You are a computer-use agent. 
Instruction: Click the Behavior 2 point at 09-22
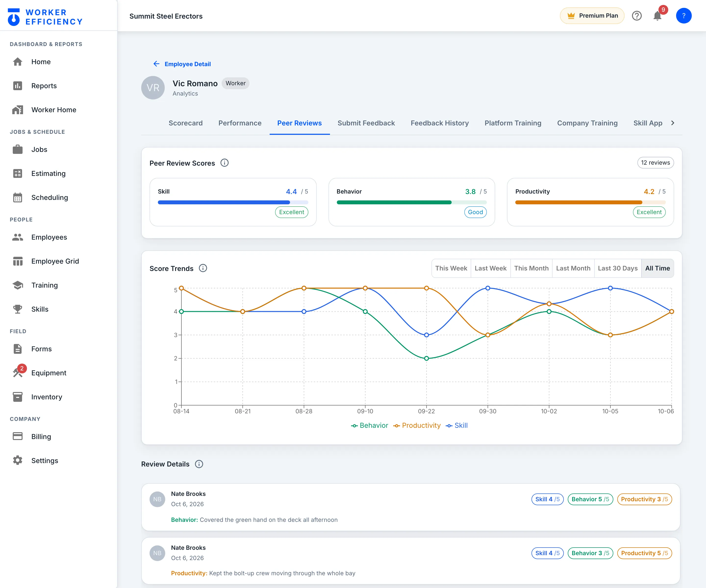pos(426,358)
